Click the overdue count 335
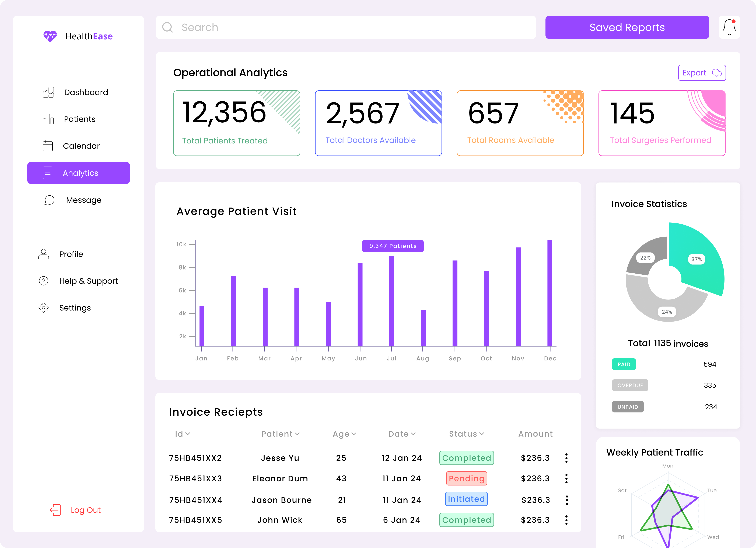Viewport: 756px width, 548px height. (x=710, y=385)
